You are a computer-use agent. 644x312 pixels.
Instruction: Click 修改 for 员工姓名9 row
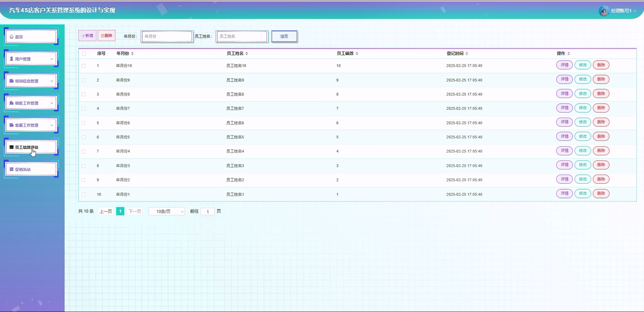pyautogui.click(x=583, y=79)
